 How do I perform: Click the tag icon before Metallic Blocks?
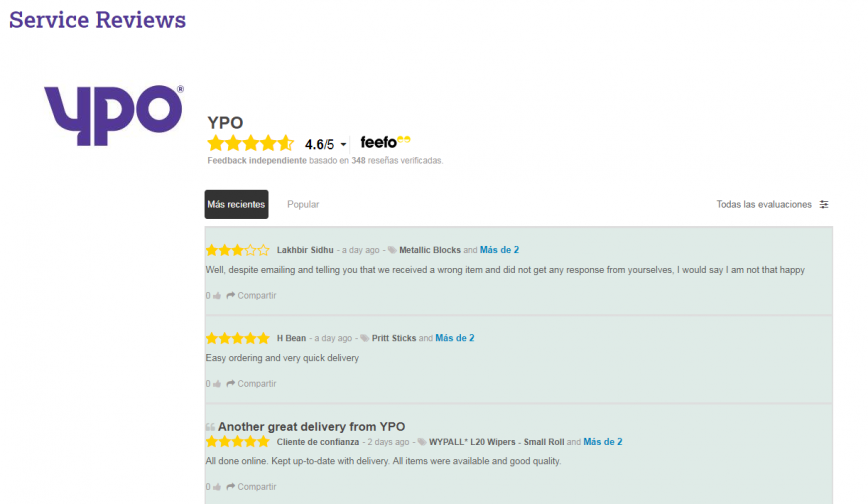pyautogui.click(x=392, y=250)
